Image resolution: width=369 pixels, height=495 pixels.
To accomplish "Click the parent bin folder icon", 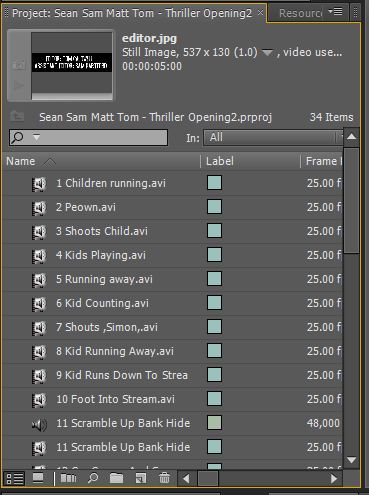I will click(17, 116).
